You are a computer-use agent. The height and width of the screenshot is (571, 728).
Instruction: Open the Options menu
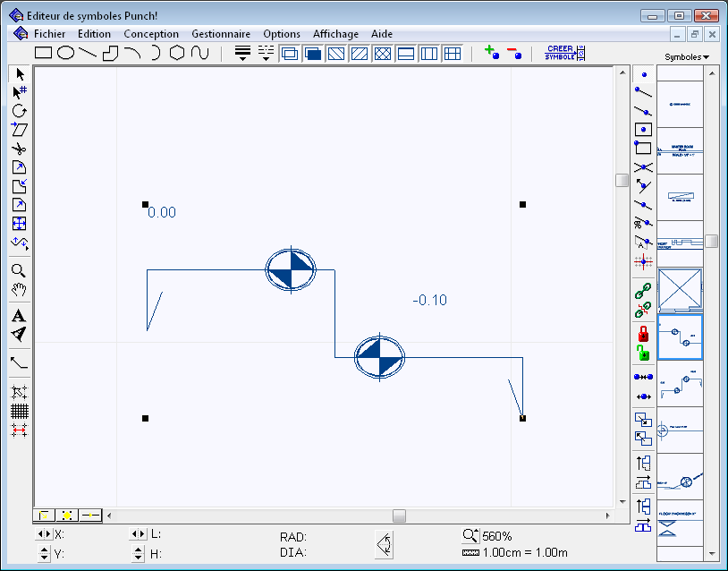pos(282,34)
